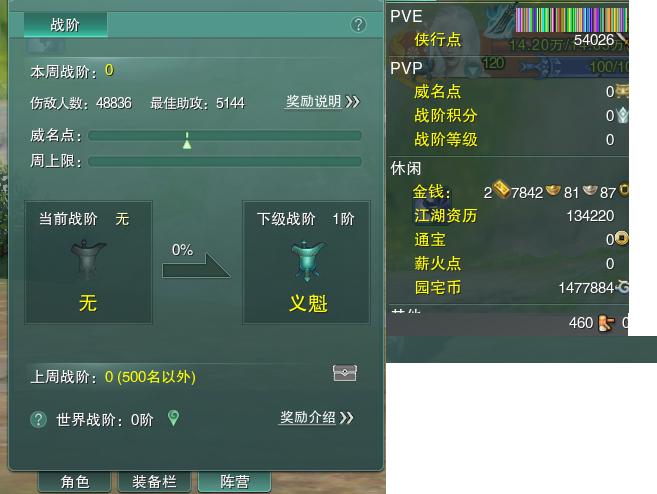Click the 通宝 copper coin icon
Viewport: 657px width, 494px height.
(x=622, y=238)
